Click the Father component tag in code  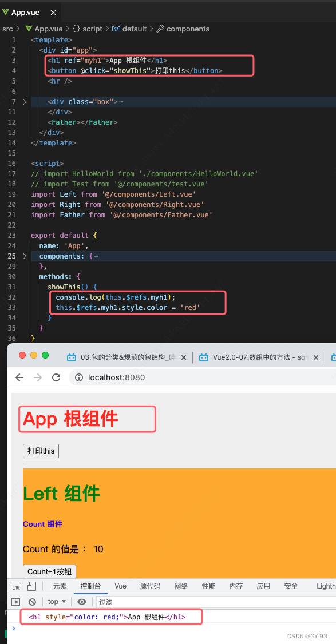(82, 122)
